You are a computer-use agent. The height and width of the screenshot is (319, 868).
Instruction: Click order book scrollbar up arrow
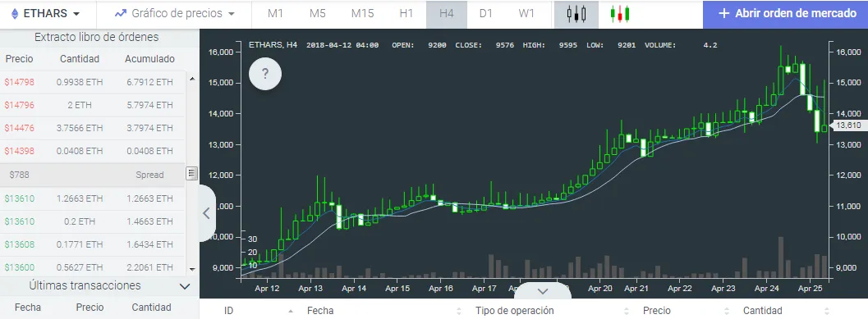tap(191, 80)
